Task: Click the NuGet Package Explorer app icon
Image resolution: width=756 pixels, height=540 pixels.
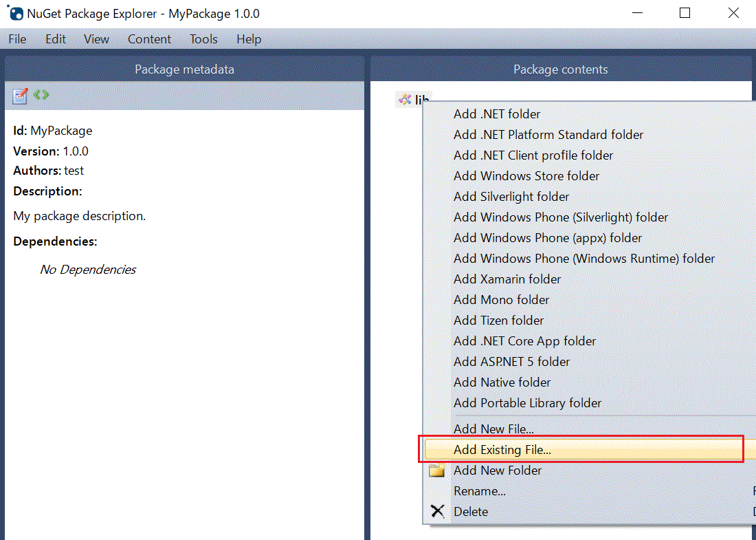Action: (x=15, y=13)
